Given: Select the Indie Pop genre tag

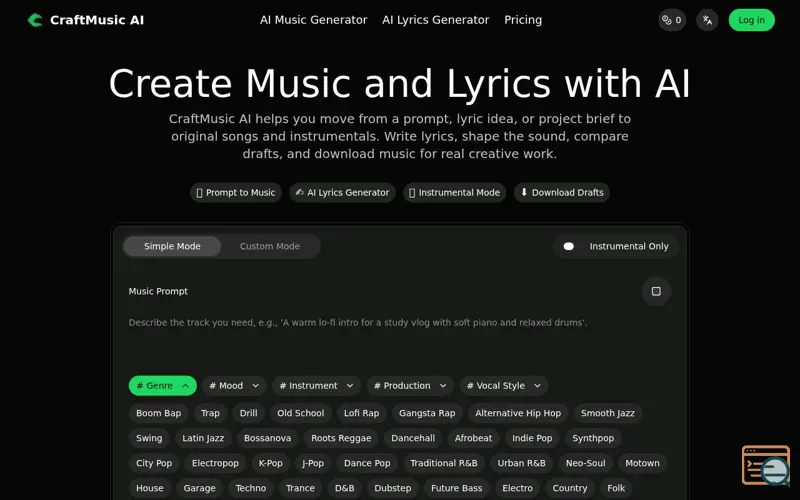Looking at the screenshot, I should tap(532, 438).
